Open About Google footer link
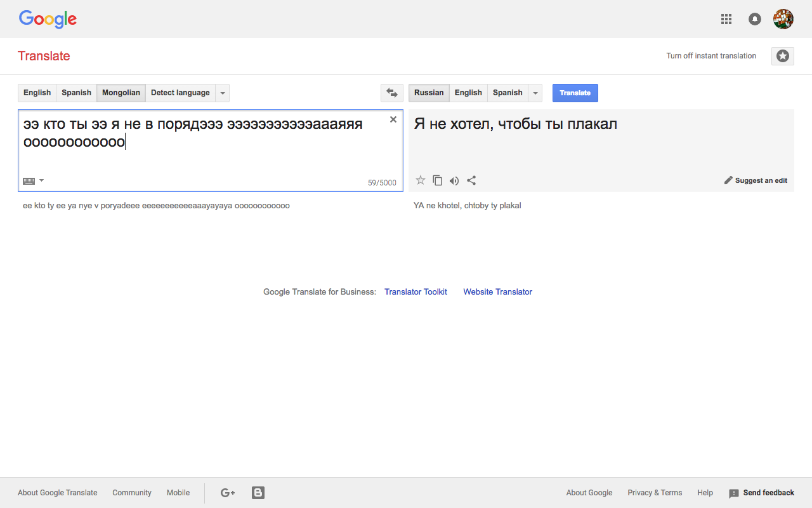The width and height of the screenshot is (812, 508). click(589, 493)
